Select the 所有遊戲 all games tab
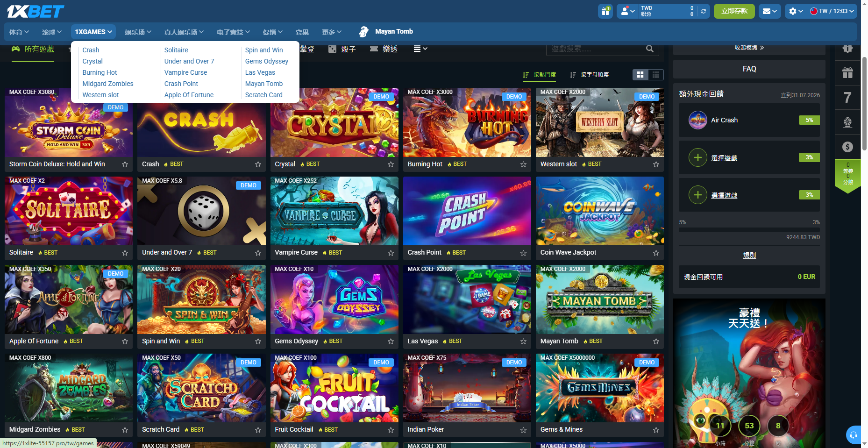 tap(33, 49)
